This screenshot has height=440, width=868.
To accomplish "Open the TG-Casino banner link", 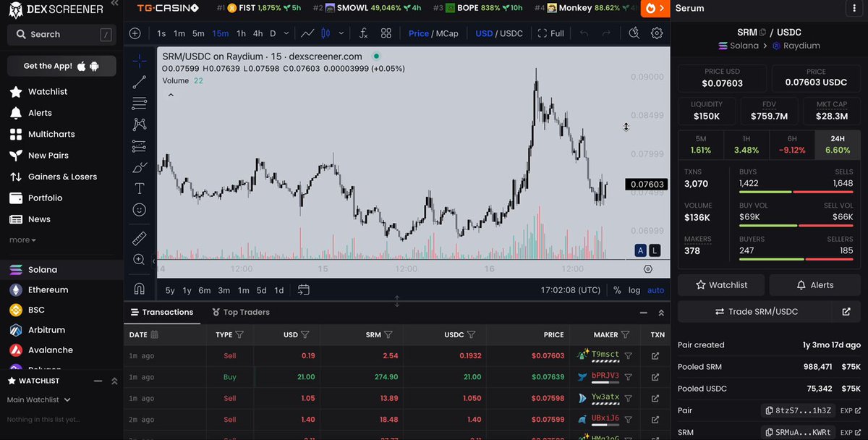I will (x=168, y=8).
